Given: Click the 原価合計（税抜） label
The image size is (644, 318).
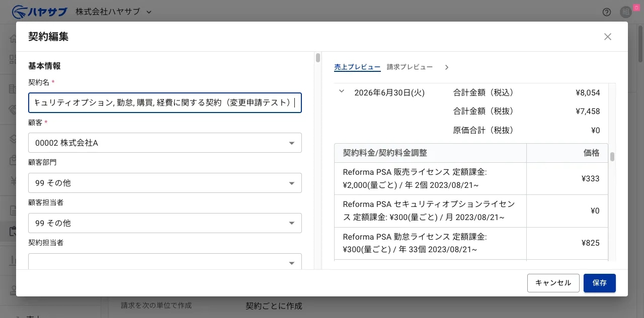Looking at the screenshot, I should click(486, 130).
